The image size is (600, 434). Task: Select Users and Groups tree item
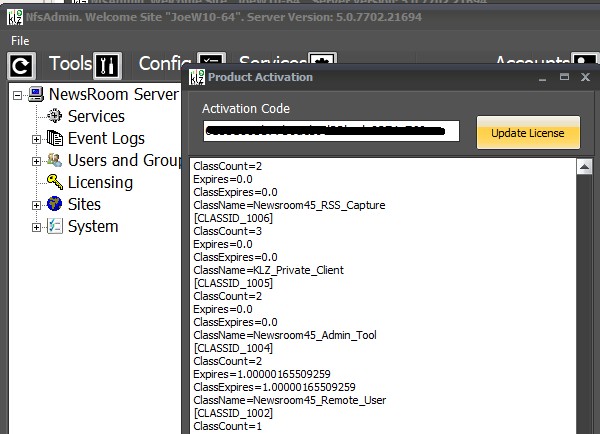(x=124, y=161)
